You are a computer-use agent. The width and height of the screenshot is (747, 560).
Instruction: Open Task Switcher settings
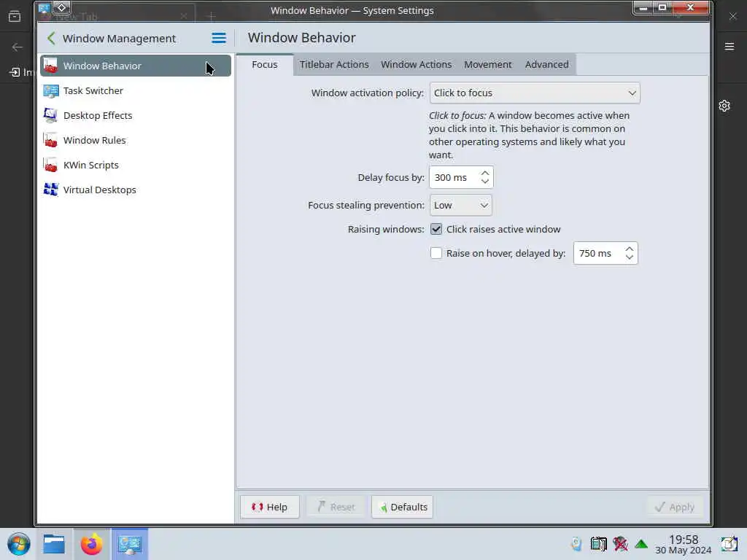pyautogui.click(x=135, y=90)
